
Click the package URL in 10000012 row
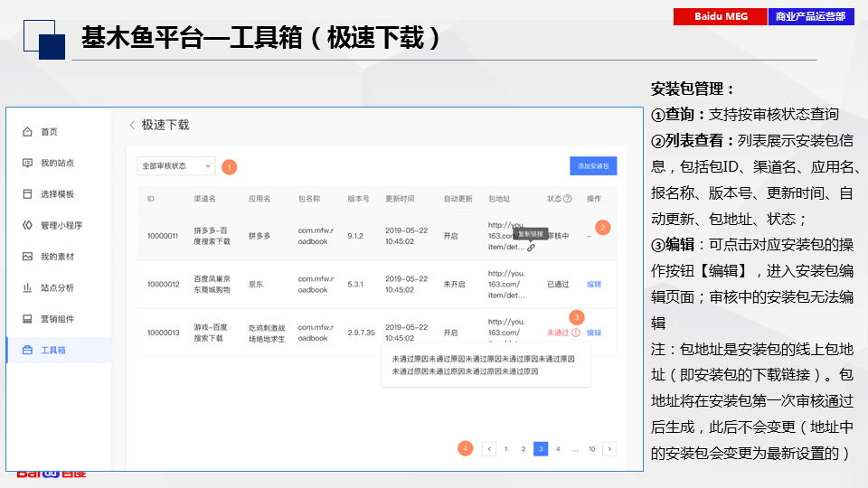point(506,285)
